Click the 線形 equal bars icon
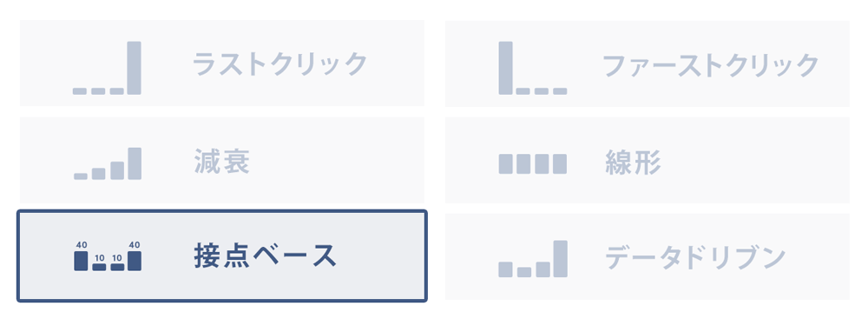Viewport: 868px width, 319px height. (x=533, y=163)
